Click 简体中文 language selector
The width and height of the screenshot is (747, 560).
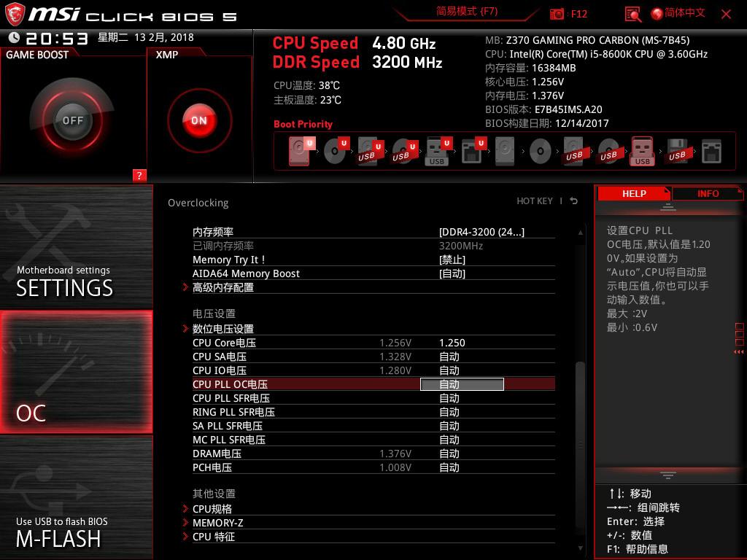pos(677,12)
